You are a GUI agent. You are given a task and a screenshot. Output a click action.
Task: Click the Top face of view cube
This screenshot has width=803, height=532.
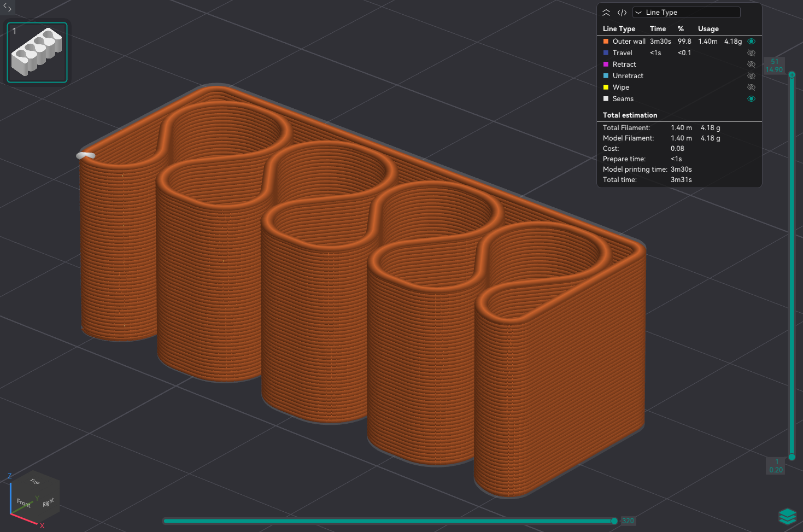(35, 482)
